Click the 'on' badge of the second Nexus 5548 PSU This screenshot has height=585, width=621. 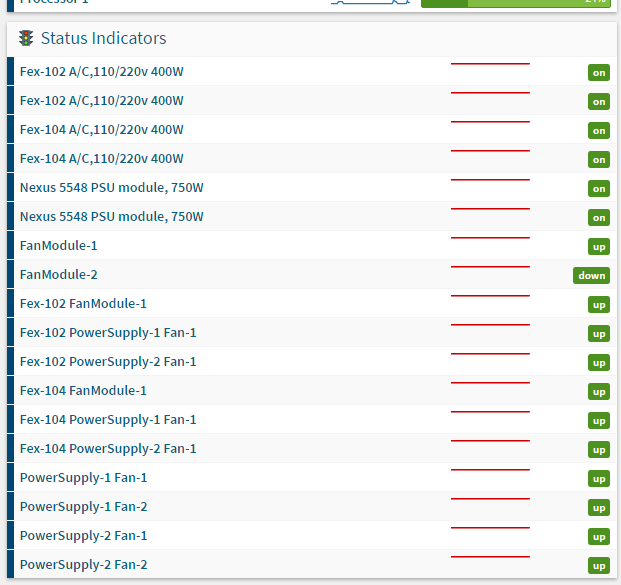(599, 217)
